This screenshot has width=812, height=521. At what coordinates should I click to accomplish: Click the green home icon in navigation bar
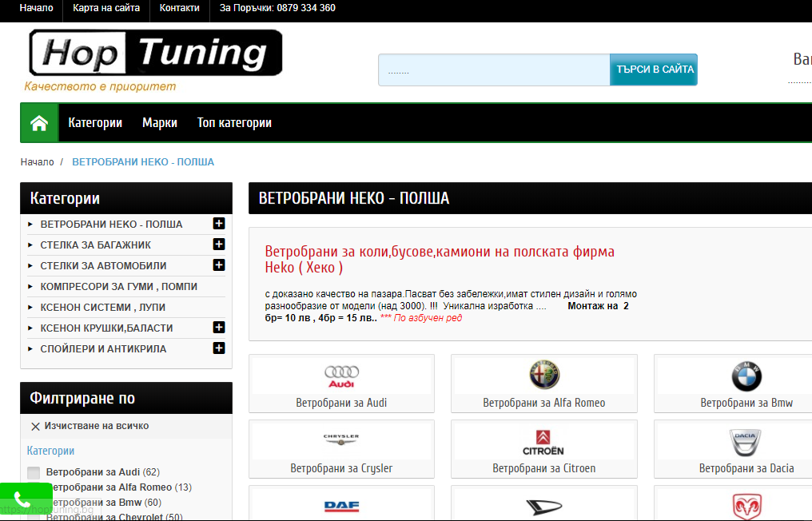pyautogui.click(x=39, y=123)
